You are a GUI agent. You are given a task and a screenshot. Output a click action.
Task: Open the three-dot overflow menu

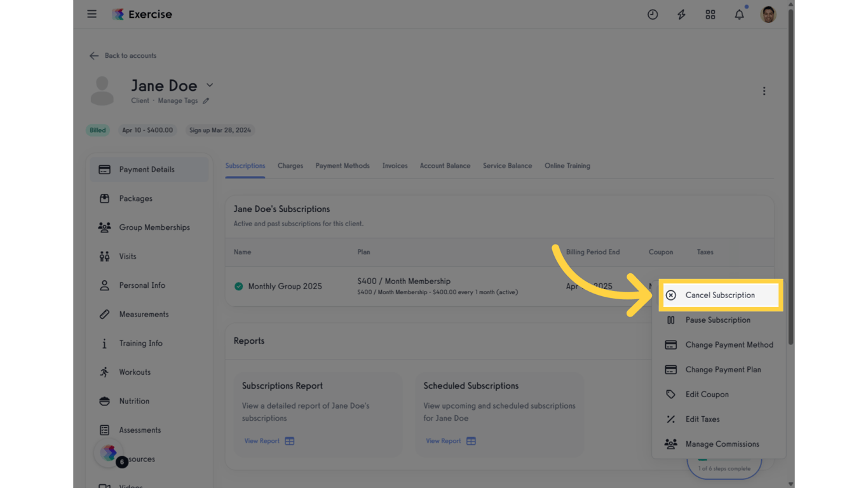[764, 91]
